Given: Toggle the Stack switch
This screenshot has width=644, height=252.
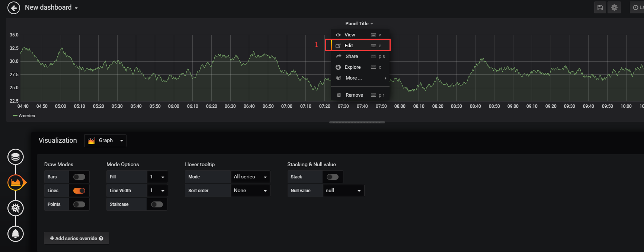Looking at the screenshot, I should point(333,177).
